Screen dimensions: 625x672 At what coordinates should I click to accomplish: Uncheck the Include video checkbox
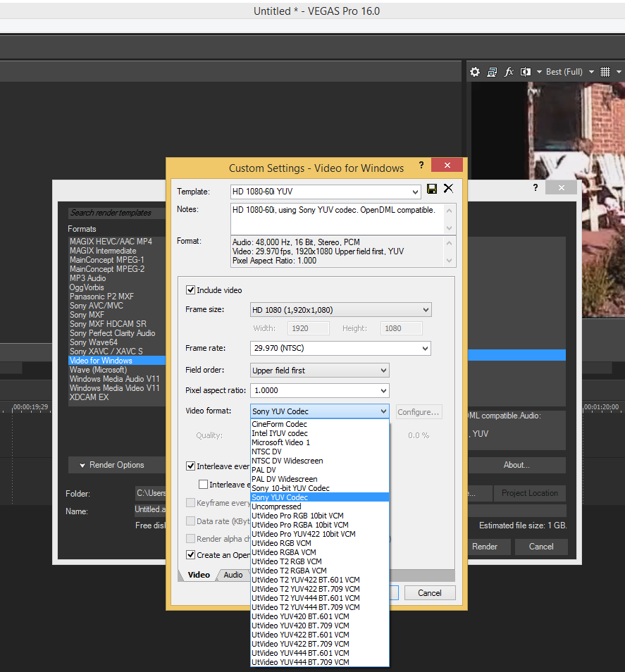click(x=191, y=290)
